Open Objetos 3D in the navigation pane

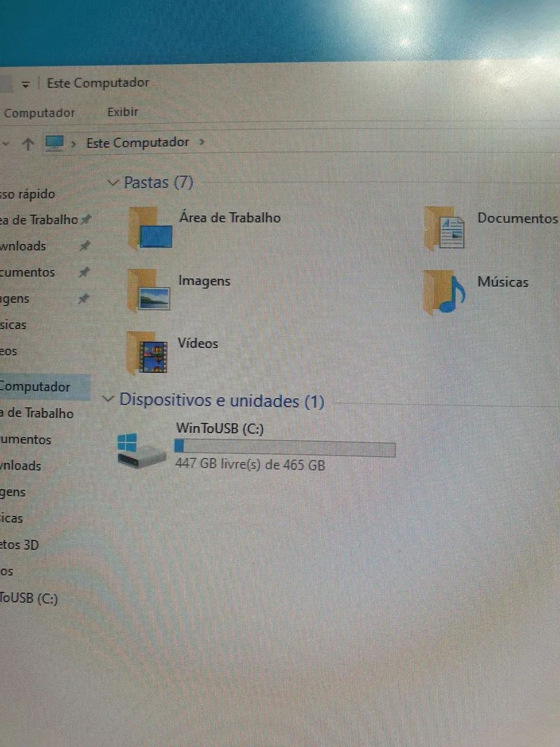coord(19,544)
